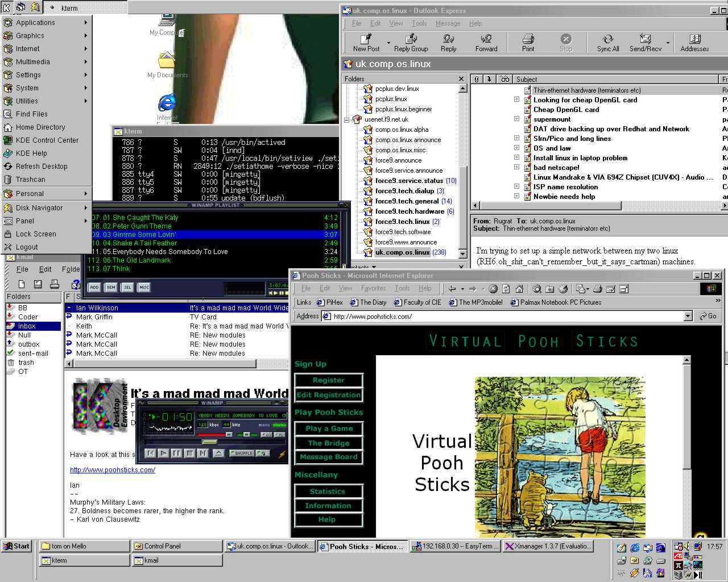Click Pi icon in system tray
This screenshot has height=582, width=728.
678,566
